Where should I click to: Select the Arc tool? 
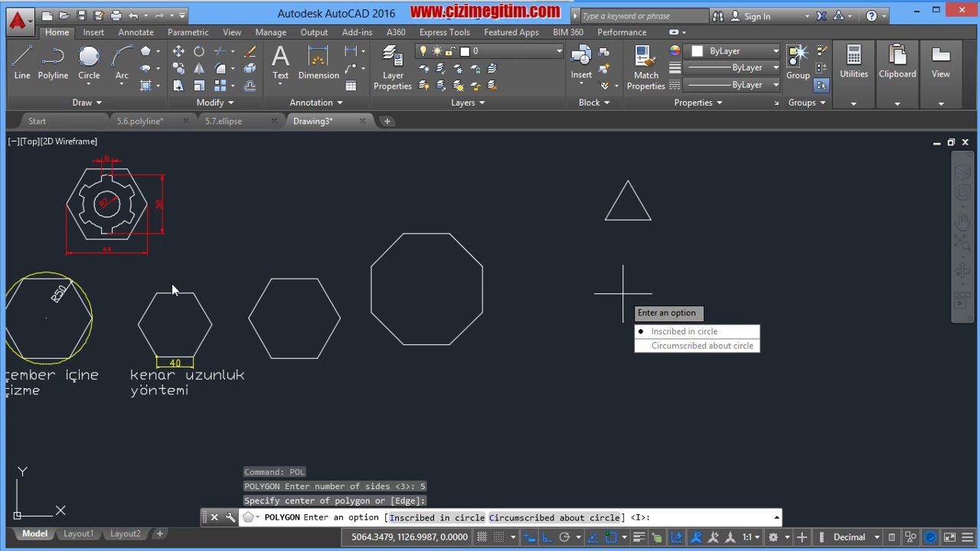point(122,62)
